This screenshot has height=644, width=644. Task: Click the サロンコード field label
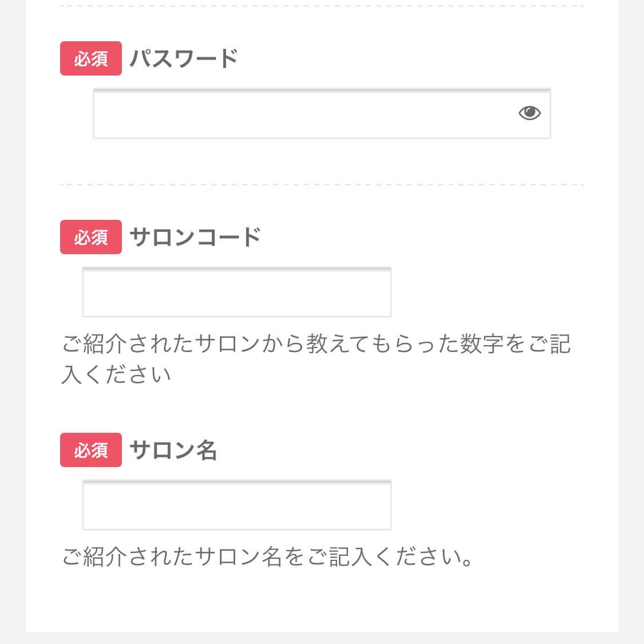[195, 237]
